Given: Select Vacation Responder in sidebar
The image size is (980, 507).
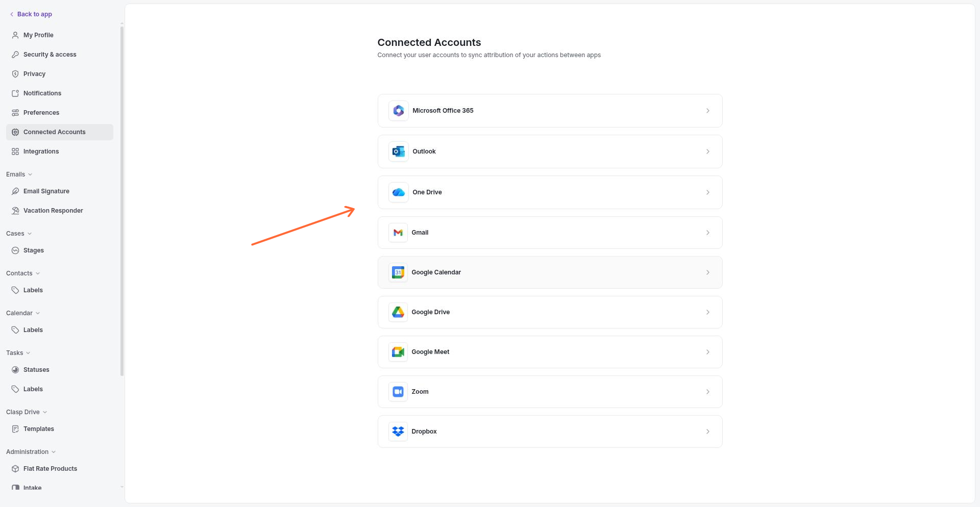Looking at the screenshot, I should (x=60, y=211).
